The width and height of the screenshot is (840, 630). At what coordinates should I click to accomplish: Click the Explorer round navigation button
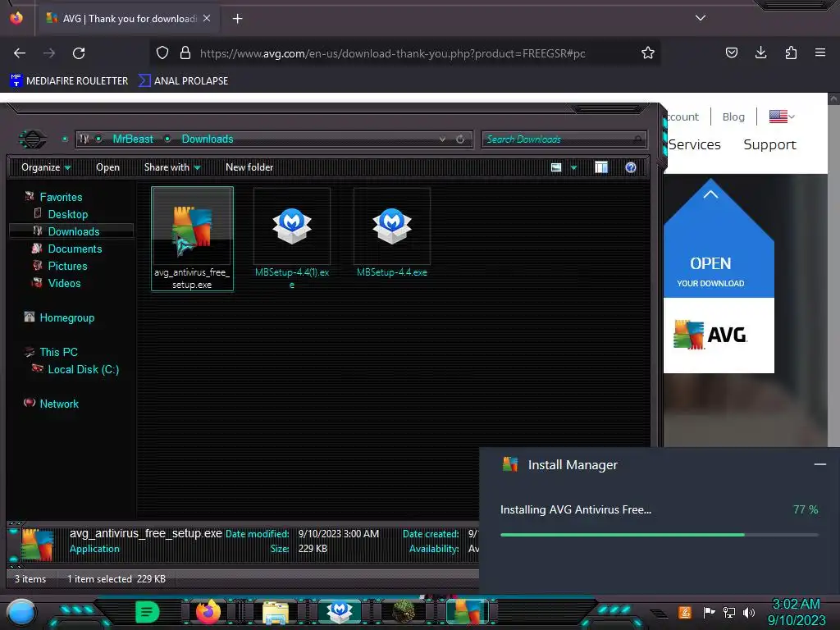(x=32, y=139)
